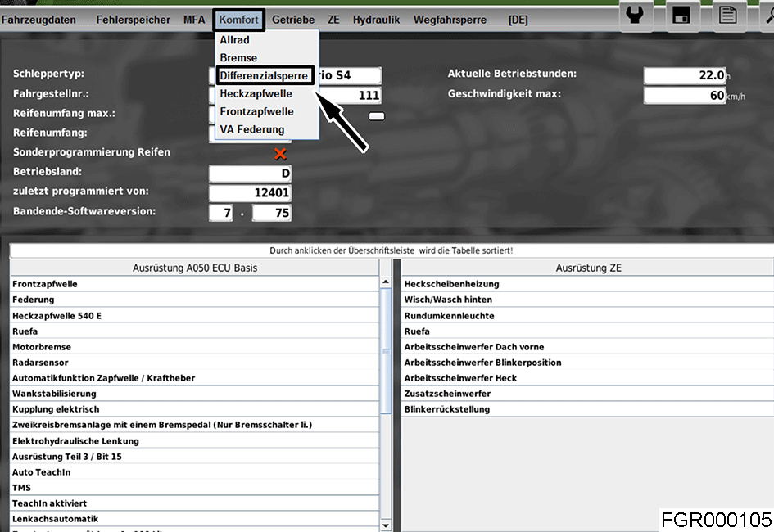Select Bremse from the dropdown list
Viewport: 774px width, 532px height.
coord(238,57)
